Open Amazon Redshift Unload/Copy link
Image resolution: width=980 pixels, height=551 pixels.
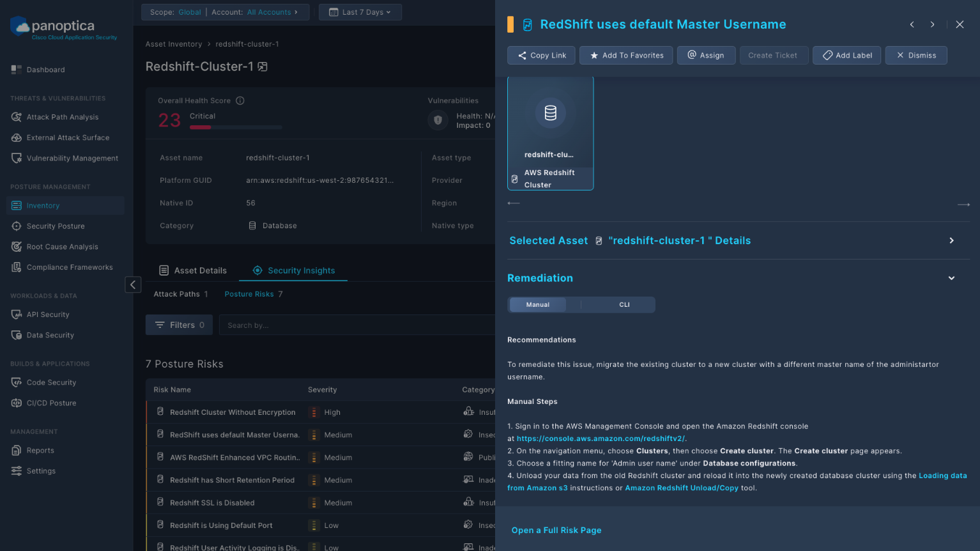(682, 488)
